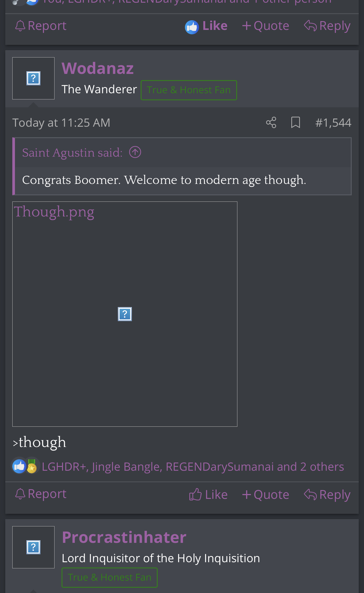The width and height of the screenshot is (364, 593).
Task: Bookmark post #1,544
Action: click(295, 123)
